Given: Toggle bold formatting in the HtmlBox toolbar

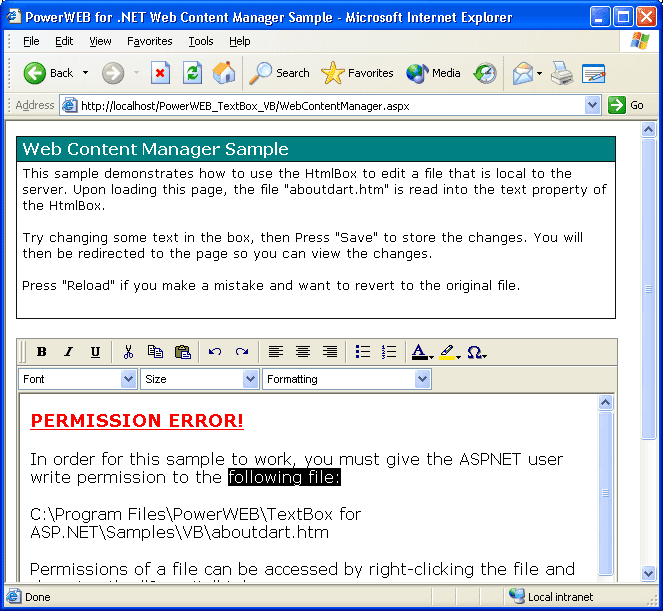Looking at the screenshot, I should (41, 352).
